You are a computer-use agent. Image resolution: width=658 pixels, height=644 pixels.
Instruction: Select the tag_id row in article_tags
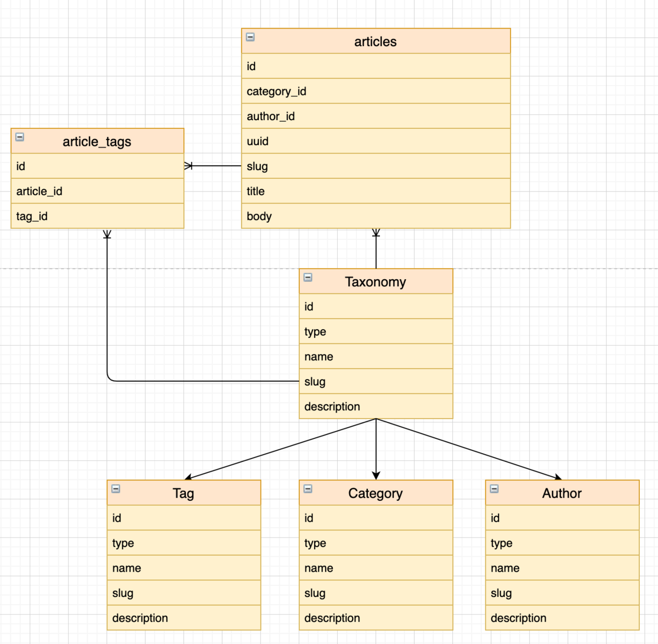[x=97, y=216]
